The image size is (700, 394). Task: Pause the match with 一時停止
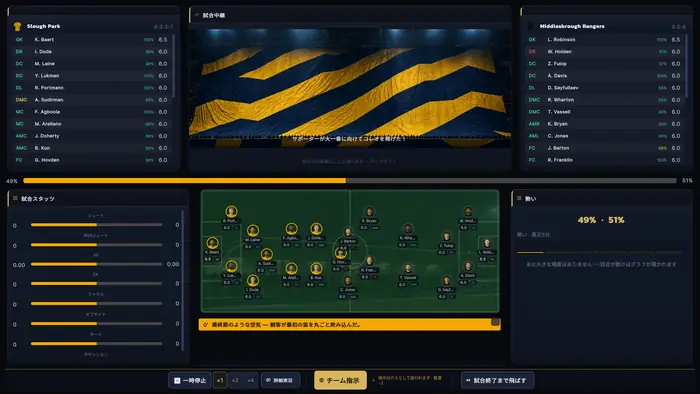tap(190, 380)
